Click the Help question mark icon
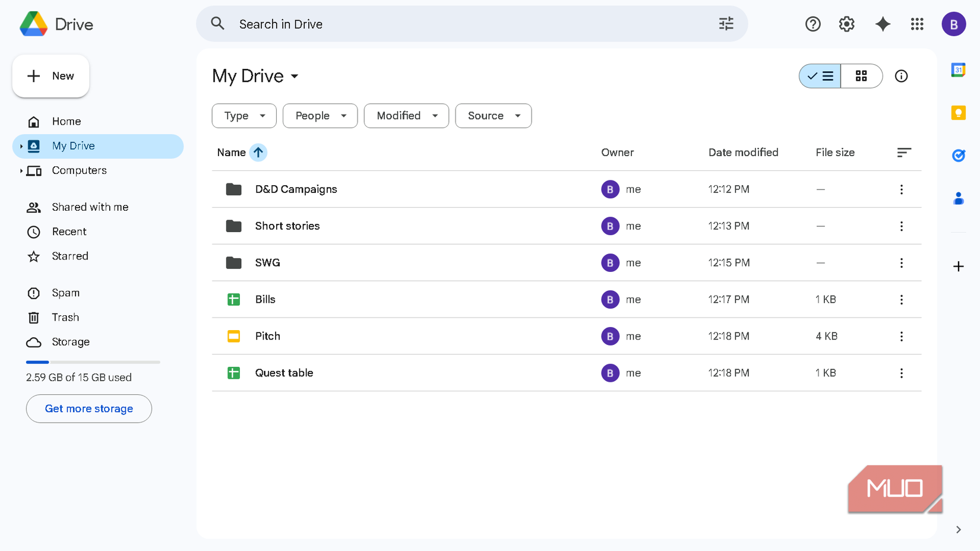 (x=813, y=24)
